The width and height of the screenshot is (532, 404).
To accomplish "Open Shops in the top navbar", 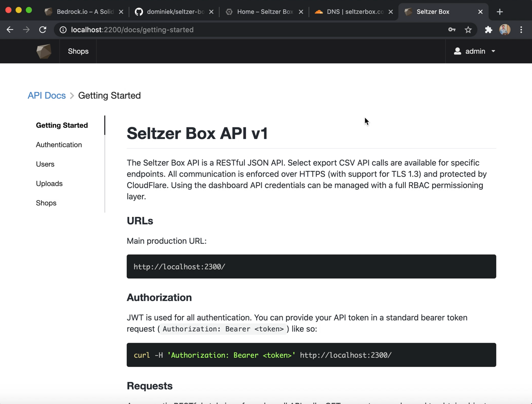I will pos(78,51).
